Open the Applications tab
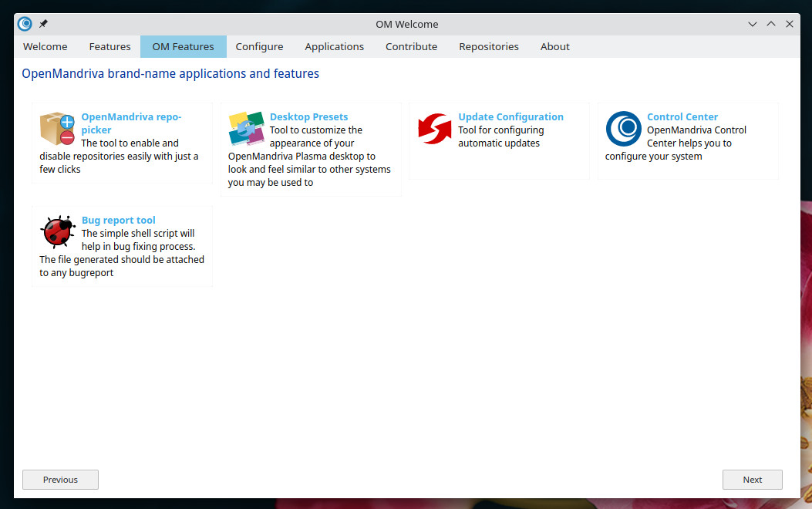The width and height of the screenshot is (812, 509). (335, 46)
